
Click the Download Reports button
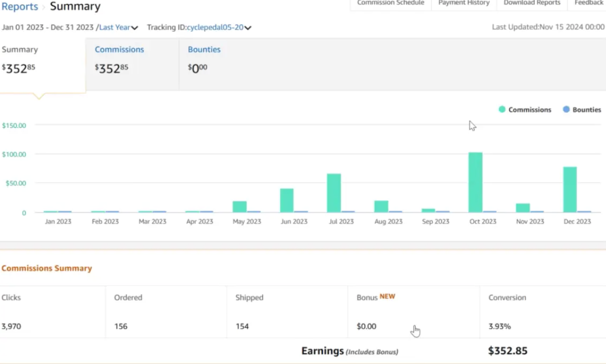click(x=532, y=3)
